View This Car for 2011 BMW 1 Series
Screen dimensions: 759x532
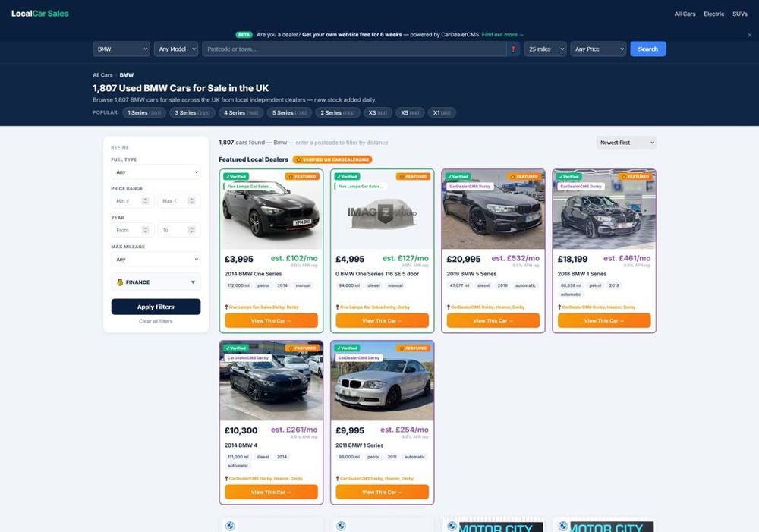point(383,492)
